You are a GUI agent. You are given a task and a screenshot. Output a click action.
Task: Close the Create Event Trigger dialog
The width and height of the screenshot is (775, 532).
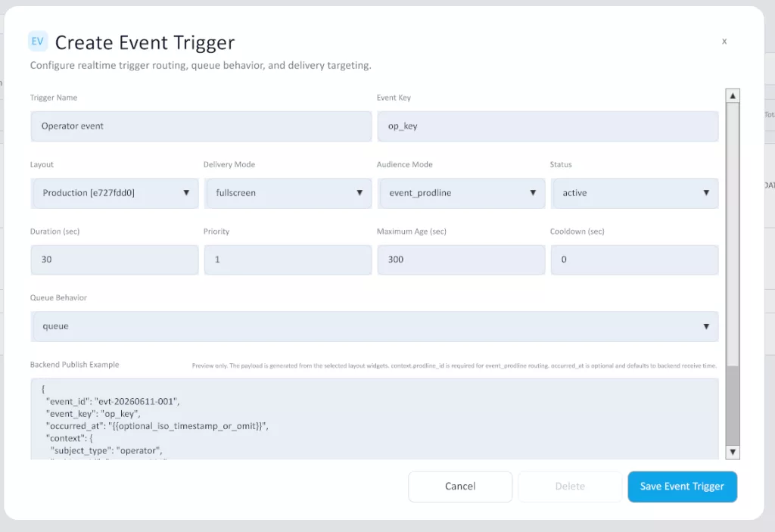click(x=724, y=42)
